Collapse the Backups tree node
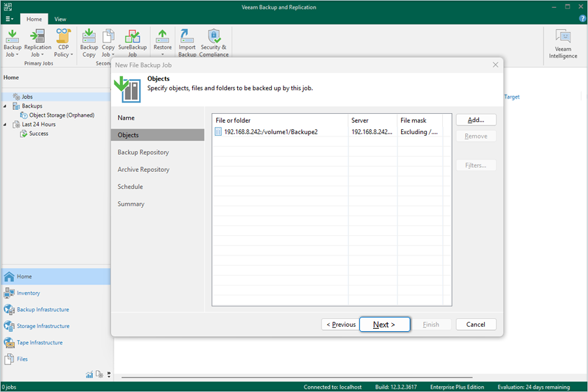 5,106
